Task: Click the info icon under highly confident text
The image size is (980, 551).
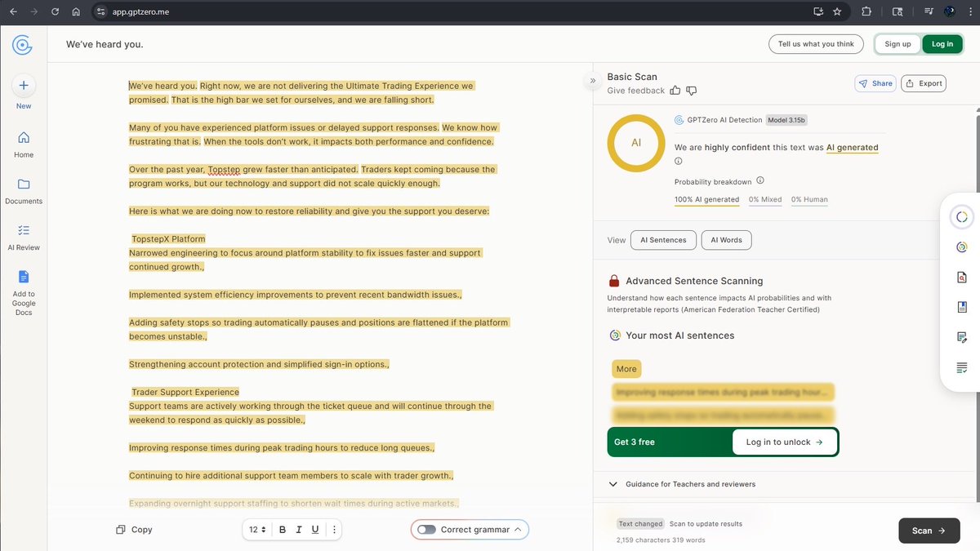Action: pyautogui.click(x=679, y=161)
